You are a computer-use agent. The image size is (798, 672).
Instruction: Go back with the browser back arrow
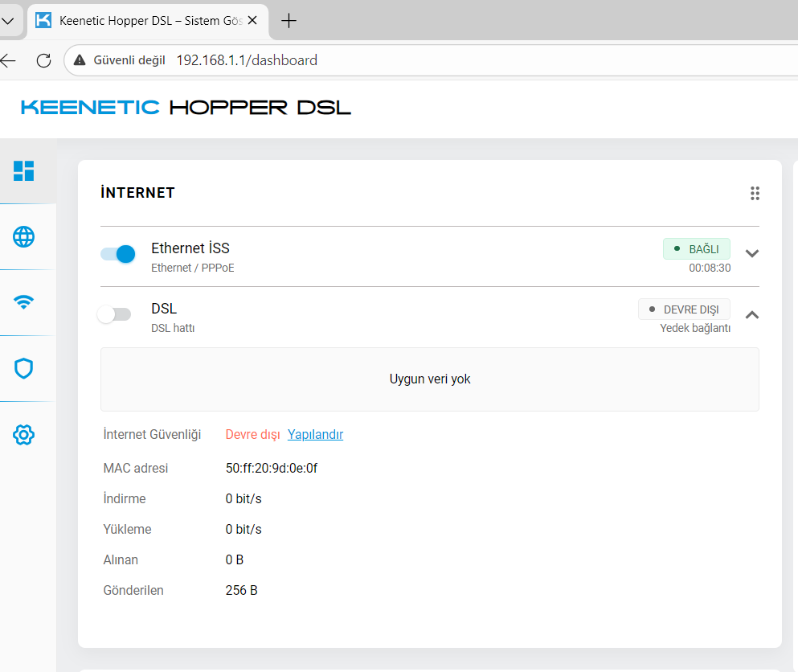pos(8,60)
